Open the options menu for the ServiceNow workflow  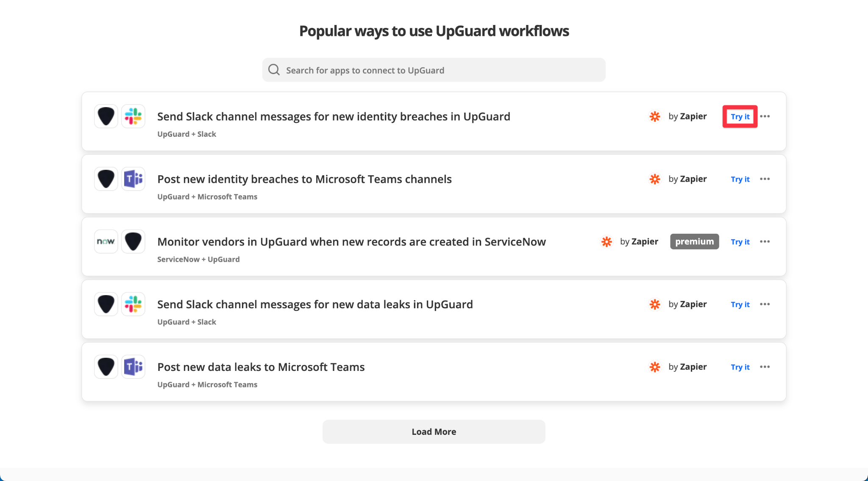point(765,241)
